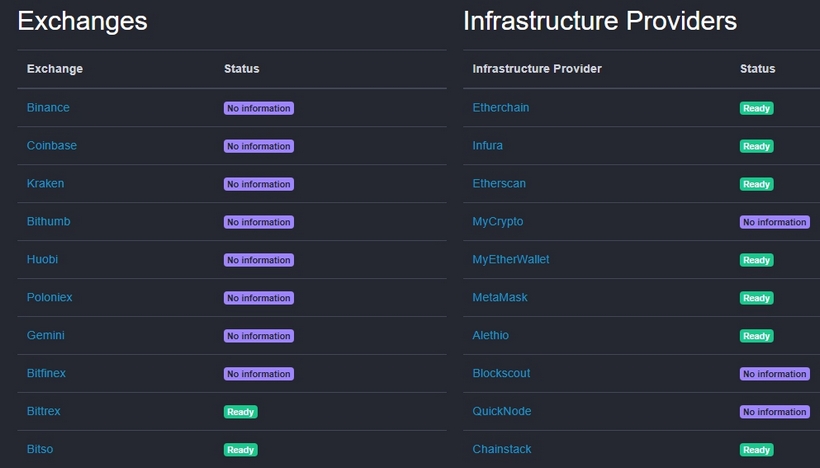Click the Ready status badge for Chainstack

757,450
